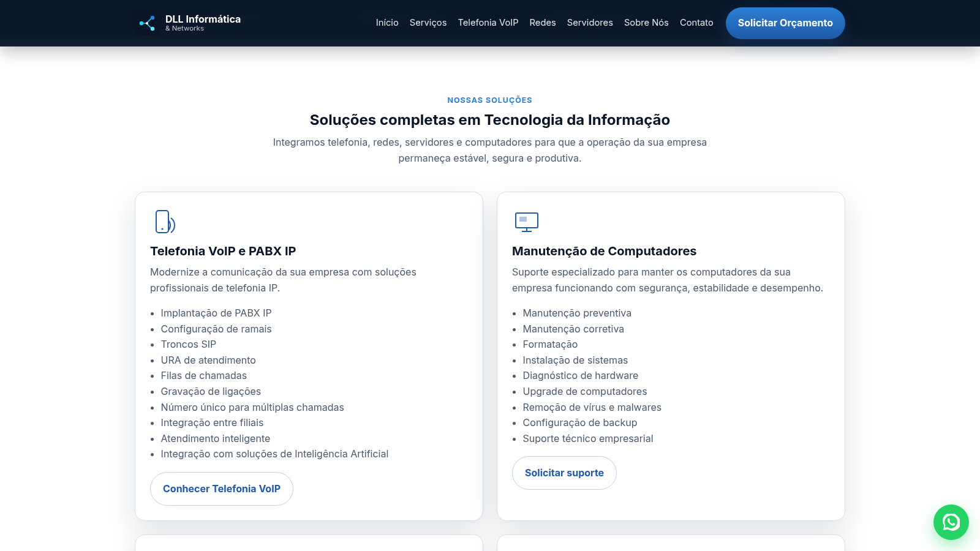The height and width of the screenshot is (551, 980).
Task: Navigate to Servidores page
Action: tap(590, 23)
